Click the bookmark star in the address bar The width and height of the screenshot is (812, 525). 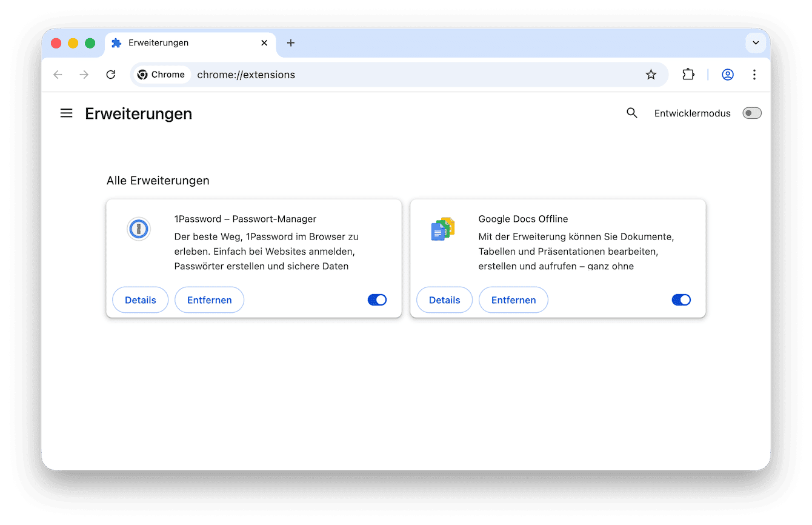(651, 74)
